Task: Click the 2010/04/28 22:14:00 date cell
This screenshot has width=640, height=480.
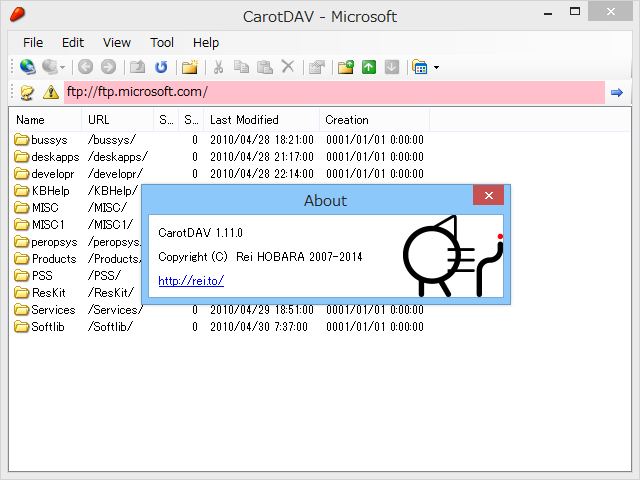Action: tap(262, 174)
